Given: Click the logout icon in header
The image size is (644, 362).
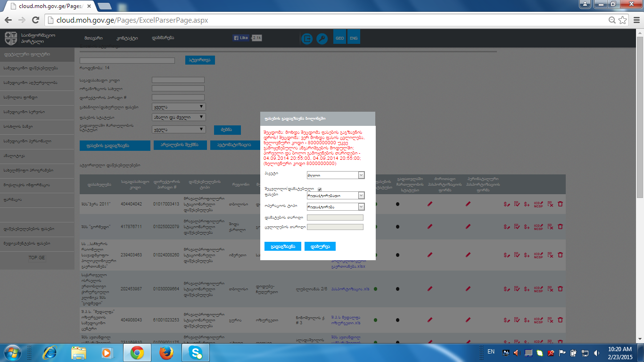Looking at the screenshot, I should click(307, 39).
